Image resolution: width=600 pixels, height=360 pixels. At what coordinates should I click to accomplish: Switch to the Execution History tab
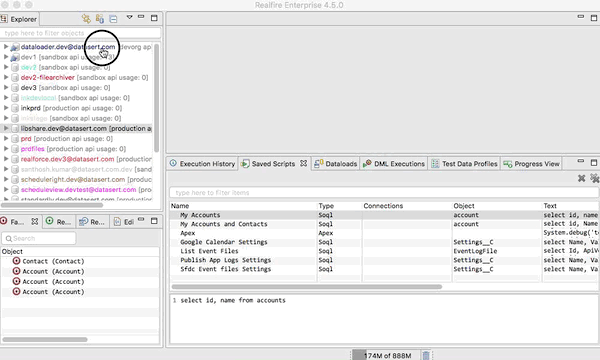(202, 164)
